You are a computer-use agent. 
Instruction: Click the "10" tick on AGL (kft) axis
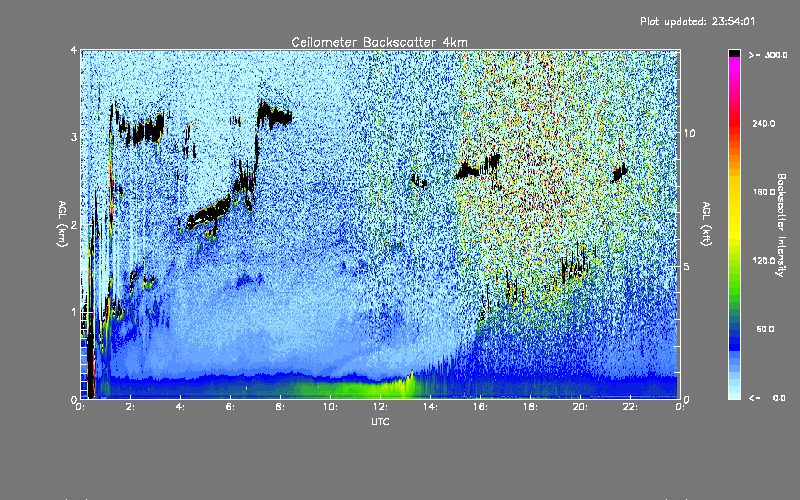click(x=689, y=133)
